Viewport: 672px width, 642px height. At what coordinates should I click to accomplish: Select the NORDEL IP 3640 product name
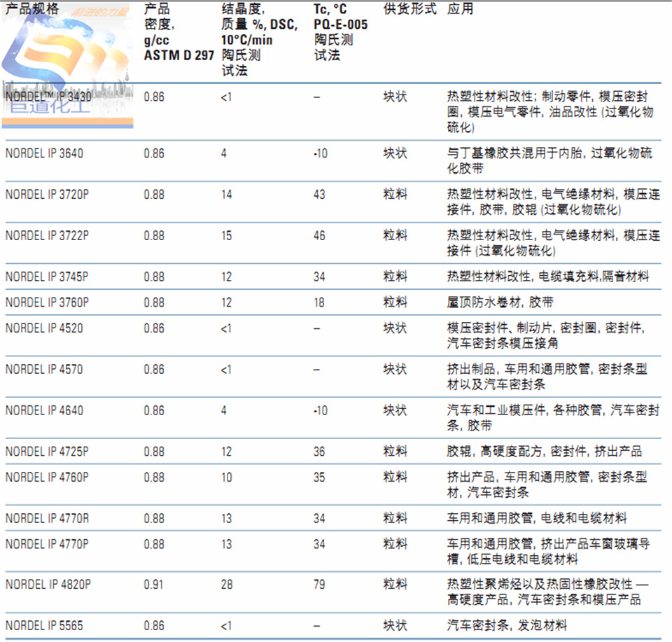click(x=44, y=153)
